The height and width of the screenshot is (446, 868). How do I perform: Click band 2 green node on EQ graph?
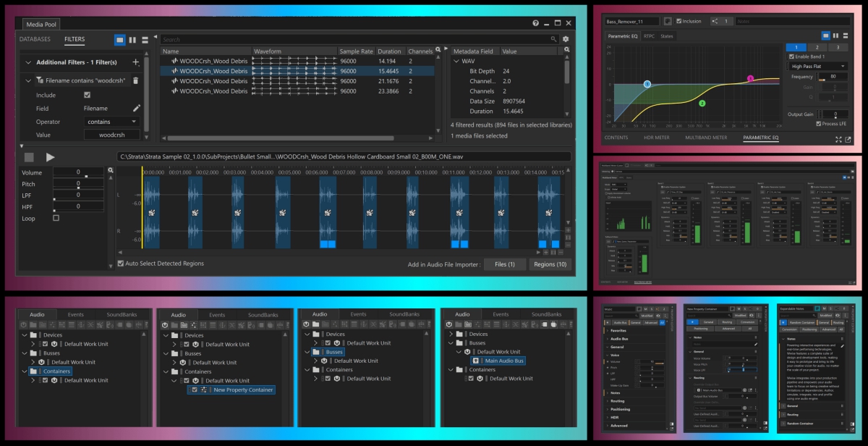(x=702, y=104)
